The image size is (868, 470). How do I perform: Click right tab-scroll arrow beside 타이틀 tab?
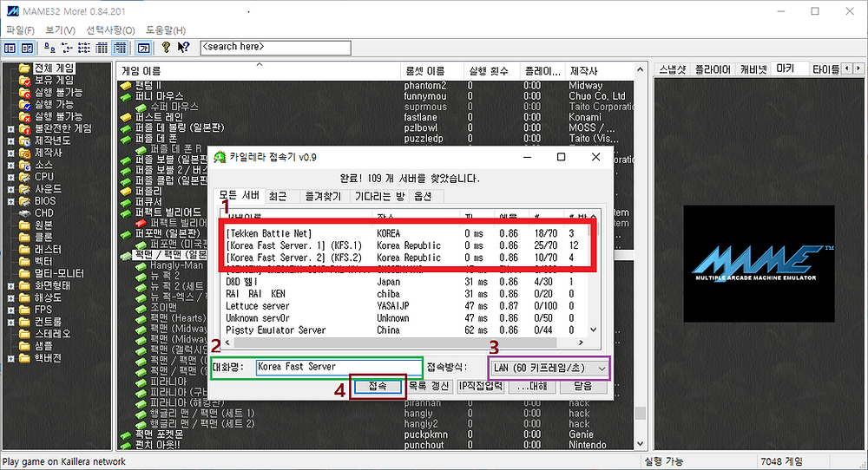pos(858,69)
